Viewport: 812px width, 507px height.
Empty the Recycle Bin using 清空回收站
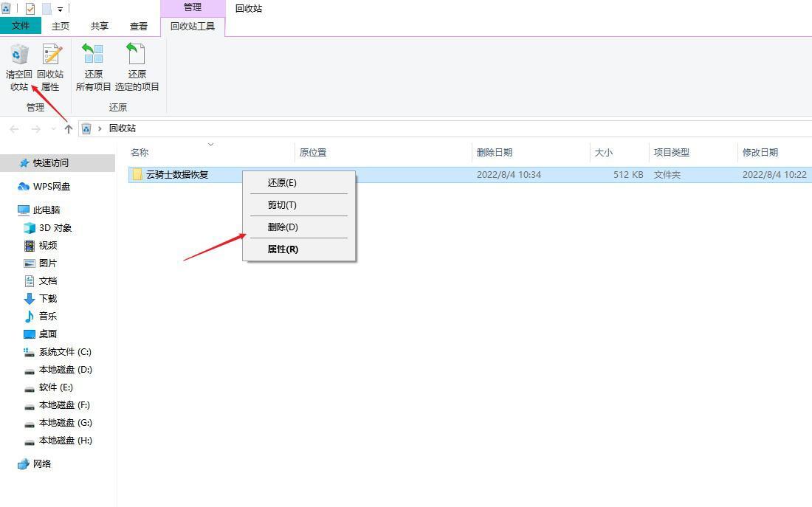coord(19,67)
